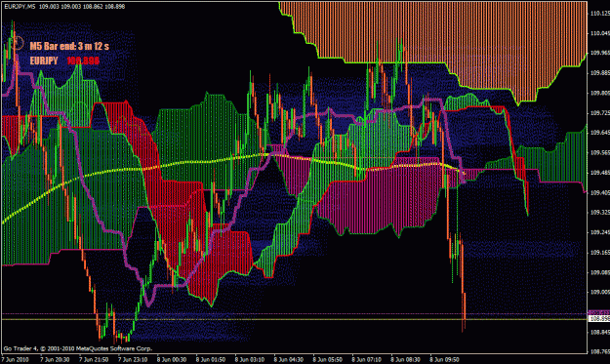Click the 109.645 price axis label

coord(600,133)
